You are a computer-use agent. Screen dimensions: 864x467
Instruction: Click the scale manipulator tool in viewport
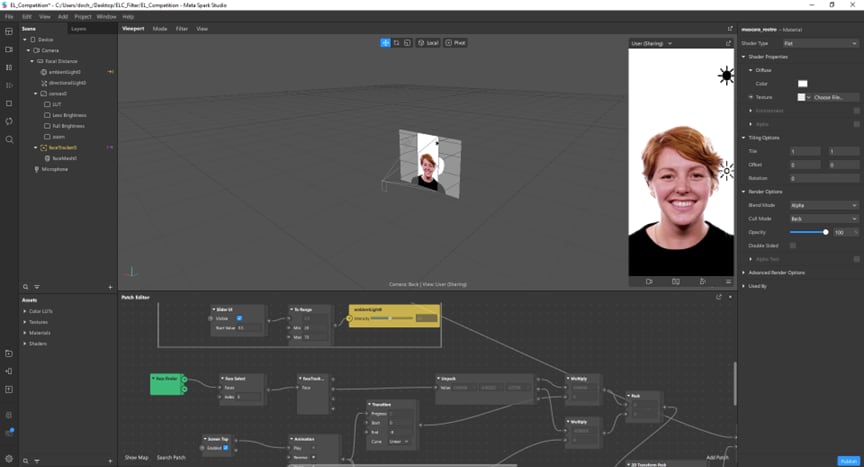click(408, 43)
